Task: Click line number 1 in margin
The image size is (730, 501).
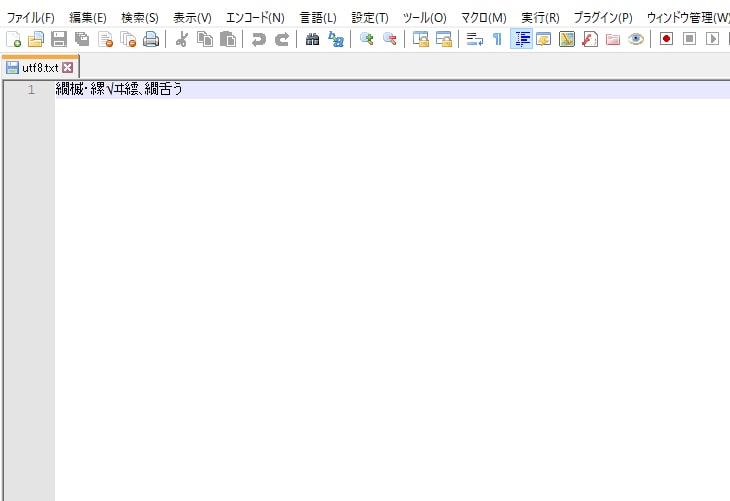Action: pyautogui.click(x=31, y=89)
